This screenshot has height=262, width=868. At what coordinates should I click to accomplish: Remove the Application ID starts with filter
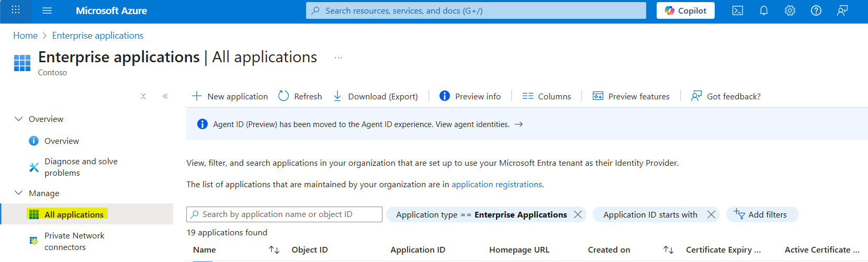[x=711, y=214]
